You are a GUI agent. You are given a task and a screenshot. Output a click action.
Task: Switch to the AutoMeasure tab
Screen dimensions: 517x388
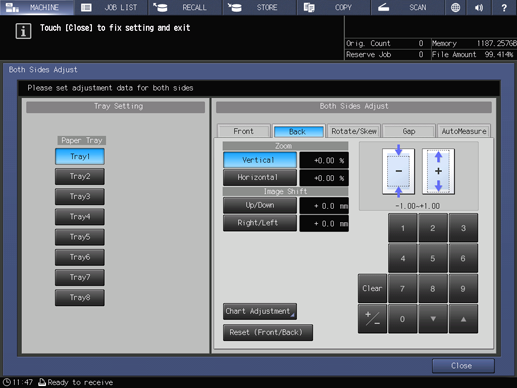coord(464,131)
